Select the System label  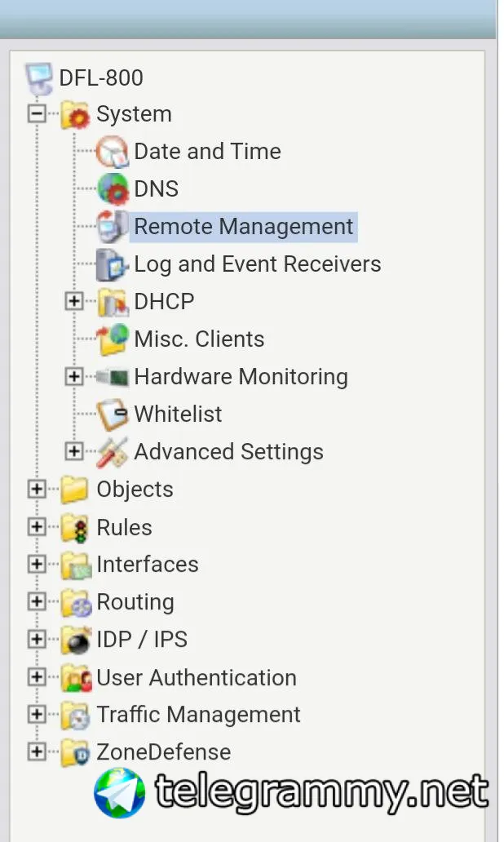(135, 114)
